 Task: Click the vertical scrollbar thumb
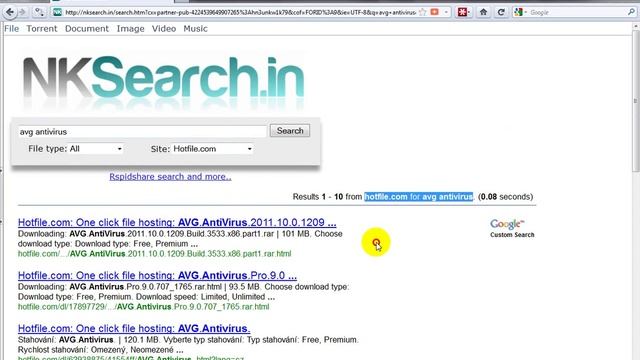636,100
